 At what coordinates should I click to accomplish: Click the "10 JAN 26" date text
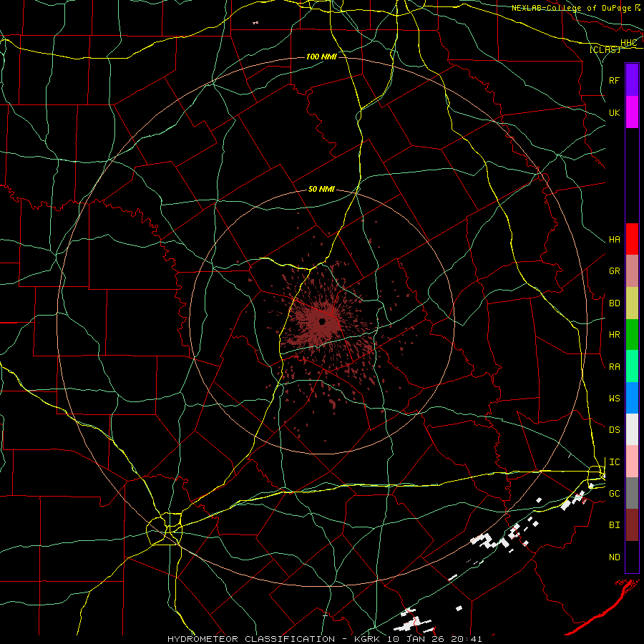click(x=416, y=639)
